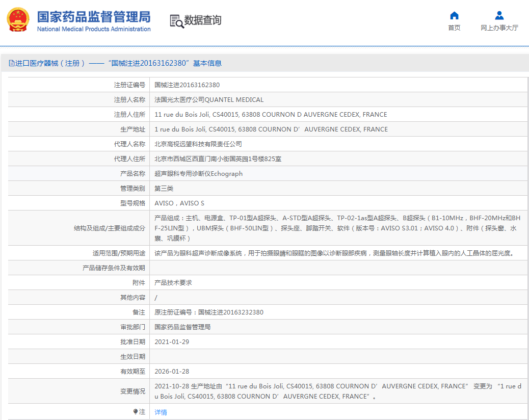Image resolution: width=529 pixels, height=420 pixels.
Task: Click the 首页 text link
Action: point(454,28)
